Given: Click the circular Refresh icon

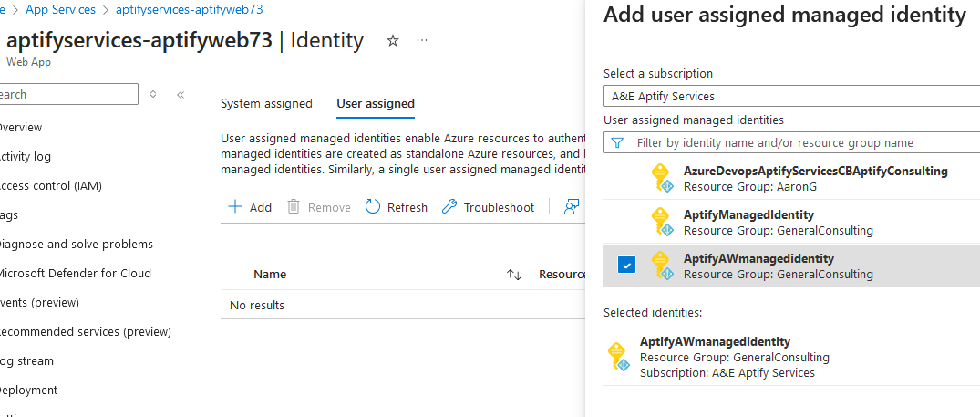Looking at the screenshot, I should (x=373, y=207).
